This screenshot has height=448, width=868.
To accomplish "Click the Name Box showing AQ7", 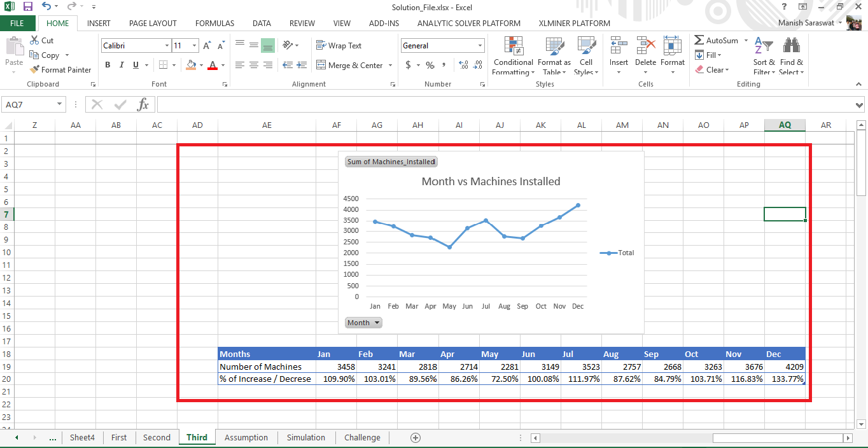I will point(29,104).
